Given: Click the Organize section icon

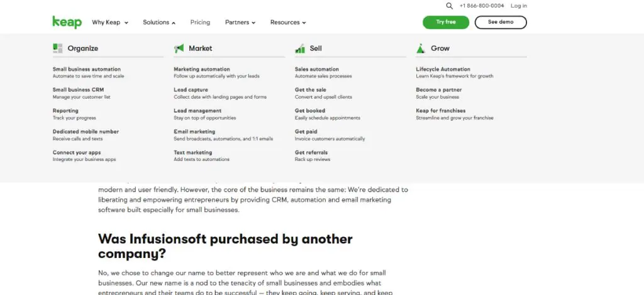Looking at the screenshot, I should (58, 48).
